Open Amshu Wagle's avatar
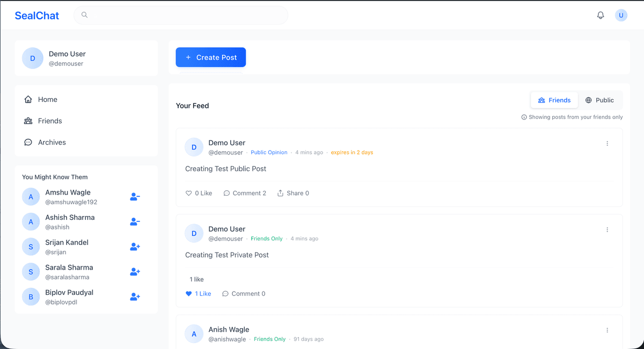 tap(31, 197)
